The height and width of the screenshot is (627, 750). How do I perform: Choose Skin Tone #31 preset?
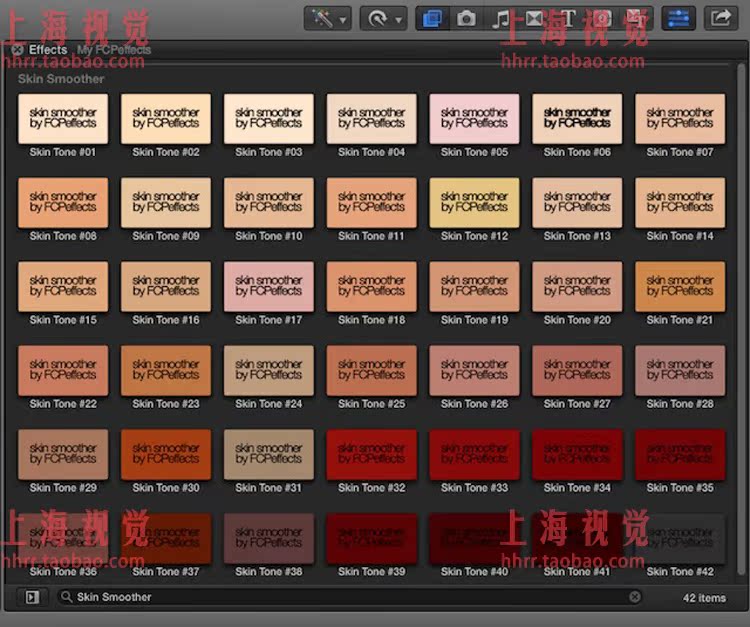pyautogui.click(x=269, y=454)
